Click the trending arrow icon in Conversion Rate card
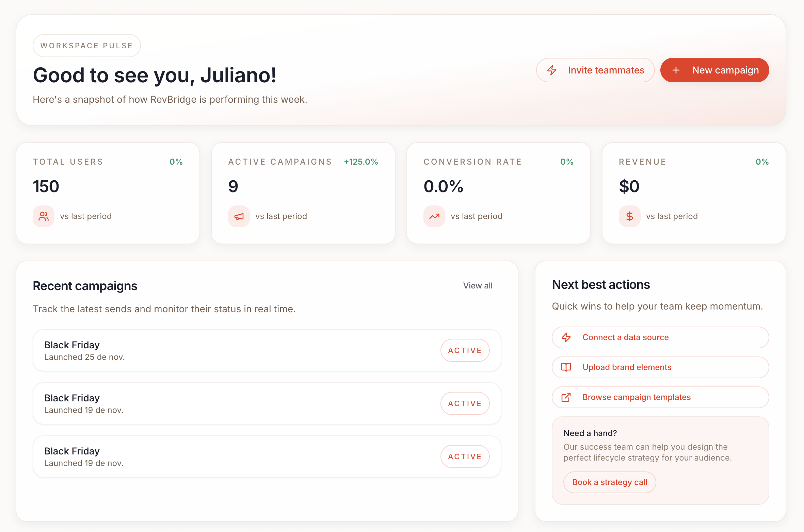 434,216
